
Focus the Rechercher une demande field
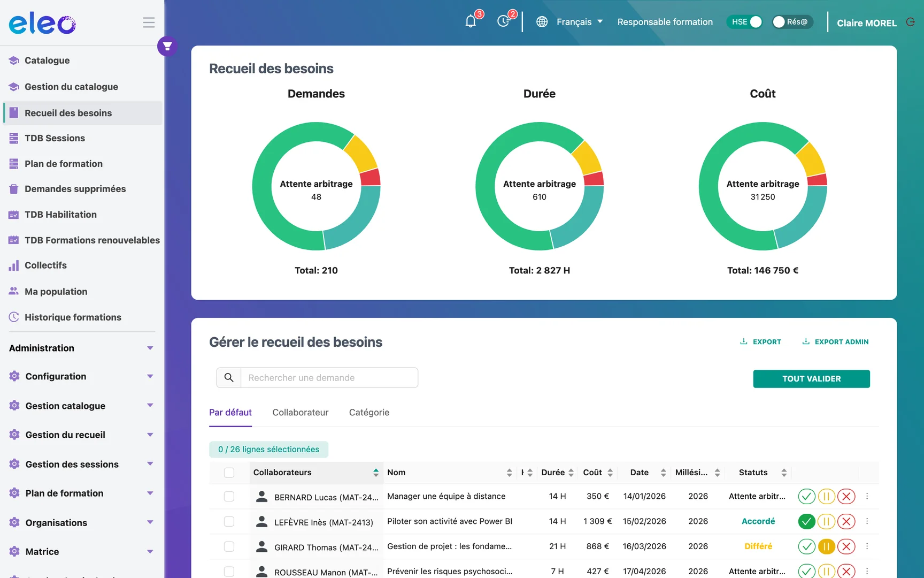[x=329, y=377]
